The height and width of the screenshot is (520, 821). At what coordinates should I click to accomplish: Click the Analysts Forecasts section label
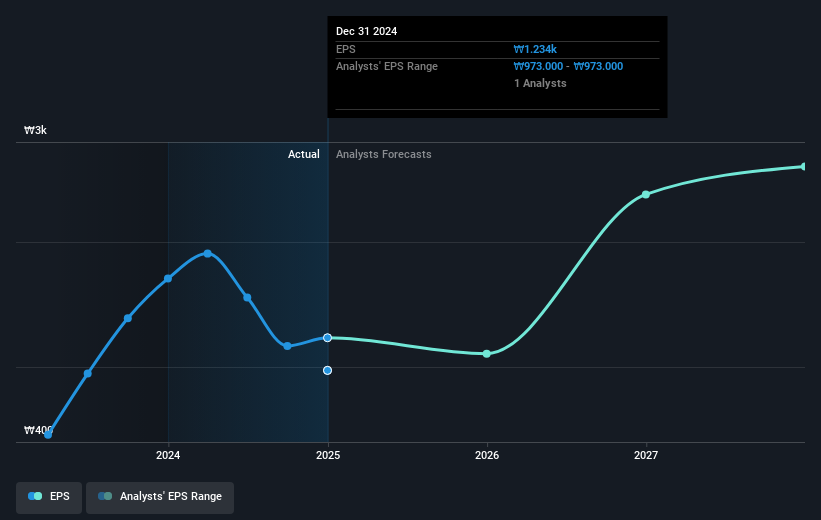click(x=384, y=154)
